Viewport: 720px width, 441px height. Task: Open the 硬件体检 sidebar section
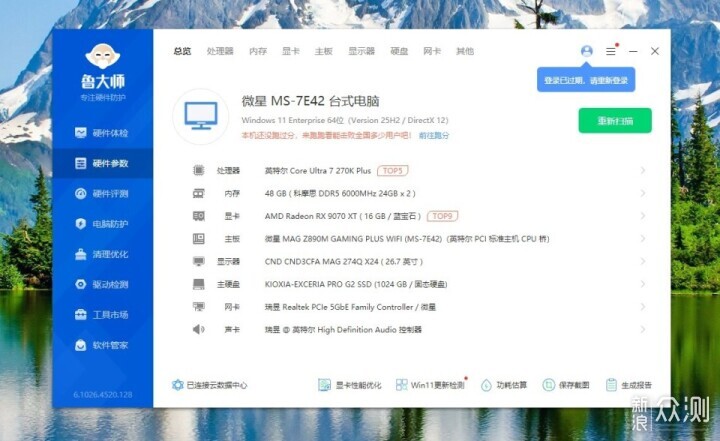[x=102, y=133]
